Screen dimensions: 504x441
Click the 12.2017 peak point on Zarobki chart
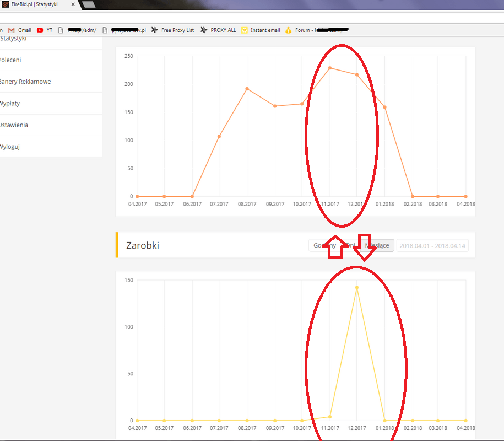tap(357, 287)
